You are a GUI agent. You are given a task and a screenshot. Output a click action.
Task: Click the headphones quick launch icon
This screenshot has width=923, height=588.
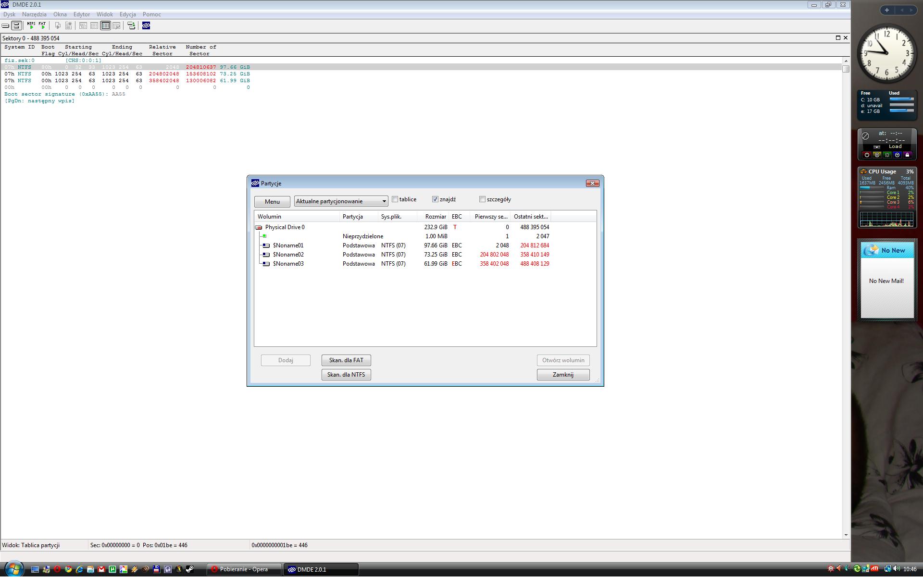pos(168,570)
